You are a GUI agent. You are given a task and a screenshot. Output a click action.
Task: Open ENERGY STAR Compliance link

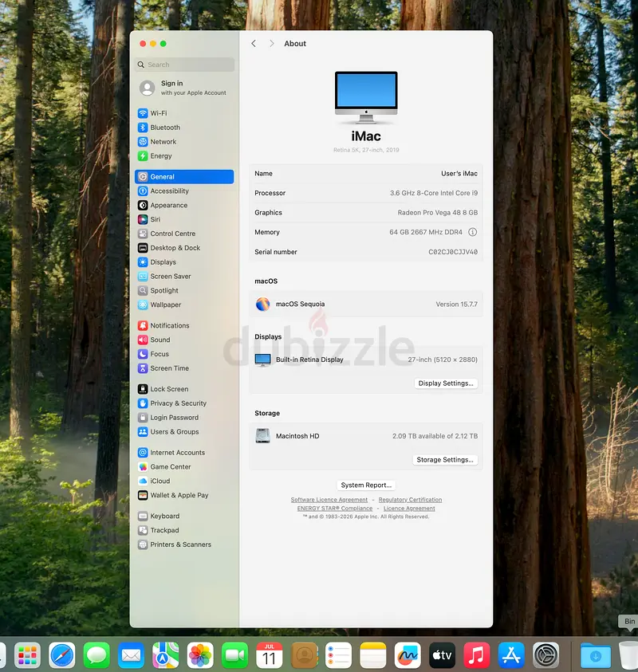coord(335,509)
